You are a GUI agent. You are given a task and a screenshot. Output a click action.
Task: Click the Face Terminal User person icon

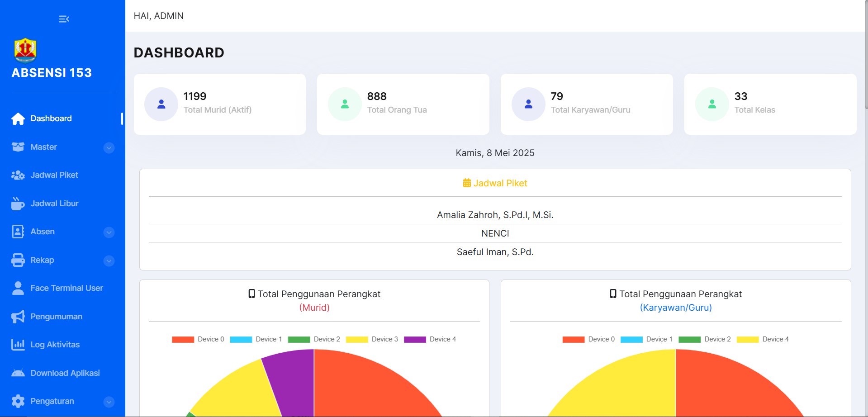coord(18,288)
